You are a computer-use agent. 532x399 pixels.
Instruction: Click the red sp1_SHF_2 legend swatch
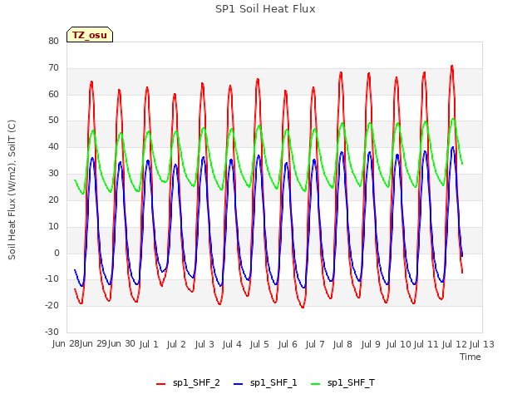(160, 384)
